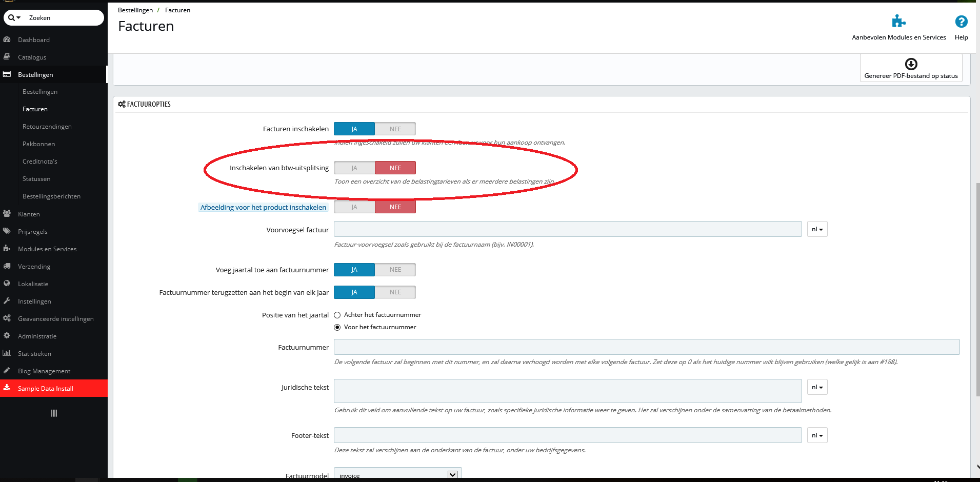980x482 pixels.
Task: Open language dropdown for Juridische tekst
Action: click(817, 387)
